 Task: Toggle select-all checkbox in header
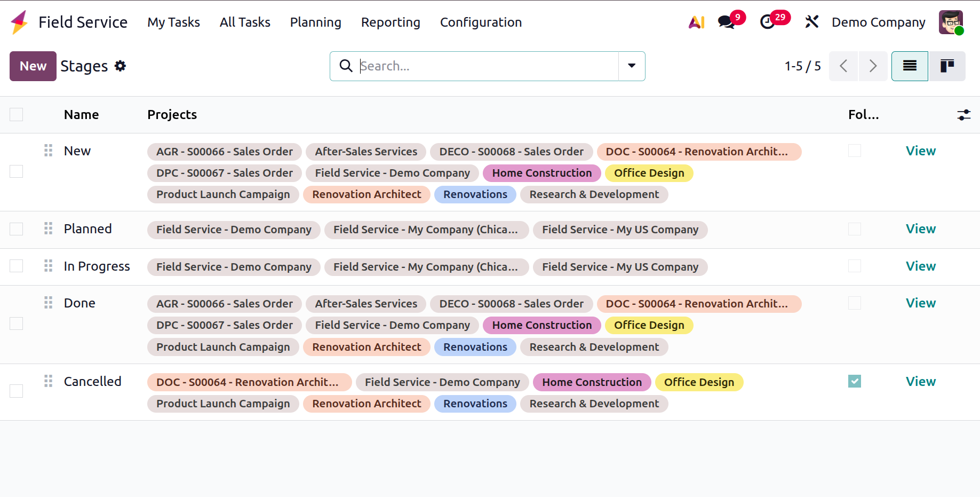coord(17,114)
